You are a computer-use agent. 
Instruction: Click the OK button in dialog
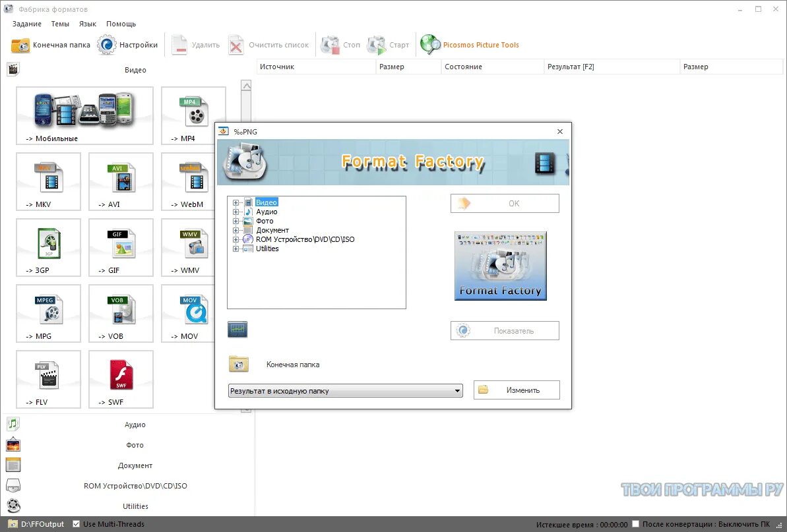point(505,204)
